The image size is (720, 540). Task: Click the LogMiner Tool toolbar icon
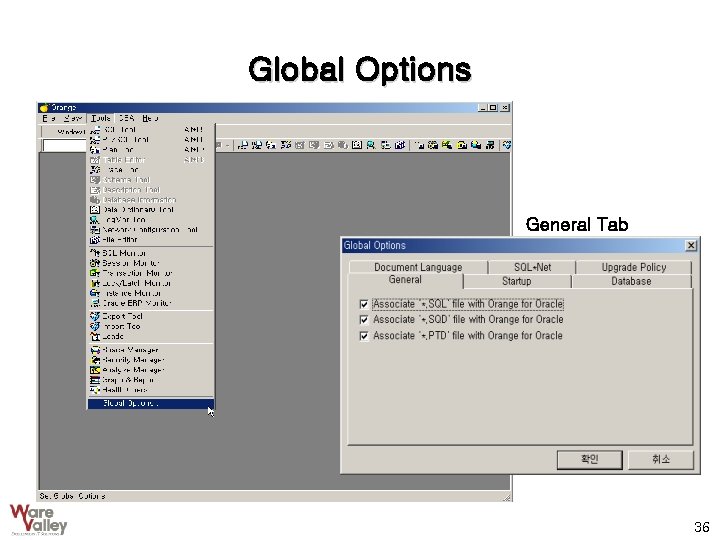point(371,145)
